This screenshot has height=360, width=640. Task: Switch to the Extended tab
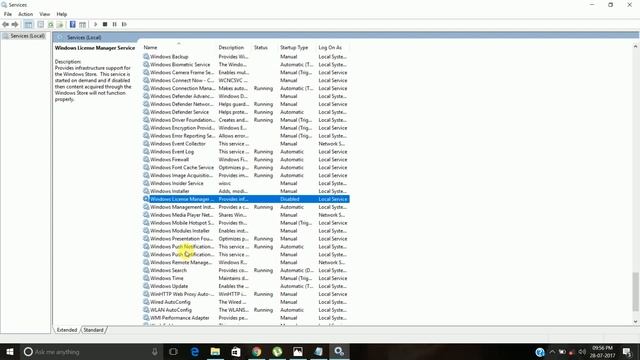coord(67,330)
